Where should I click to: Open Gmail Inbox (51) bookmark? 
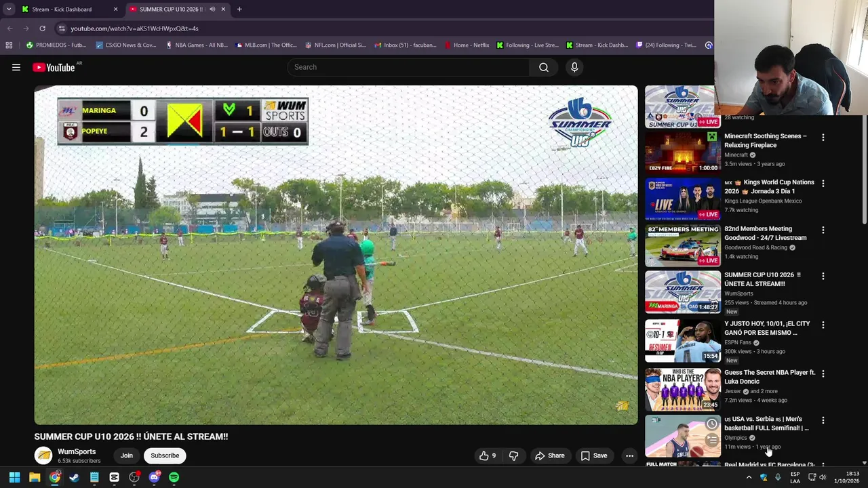click(x=406, y=45)
